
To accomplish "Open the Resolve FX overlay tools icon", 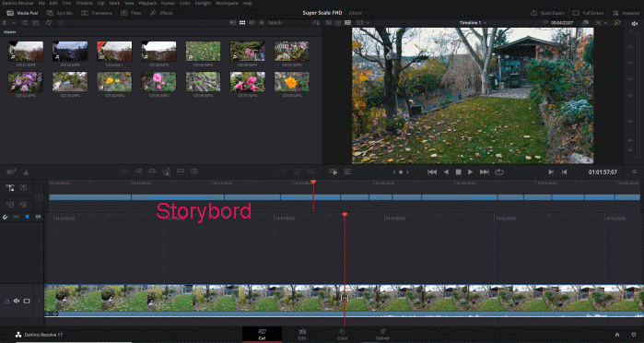I will pos(347,171).
